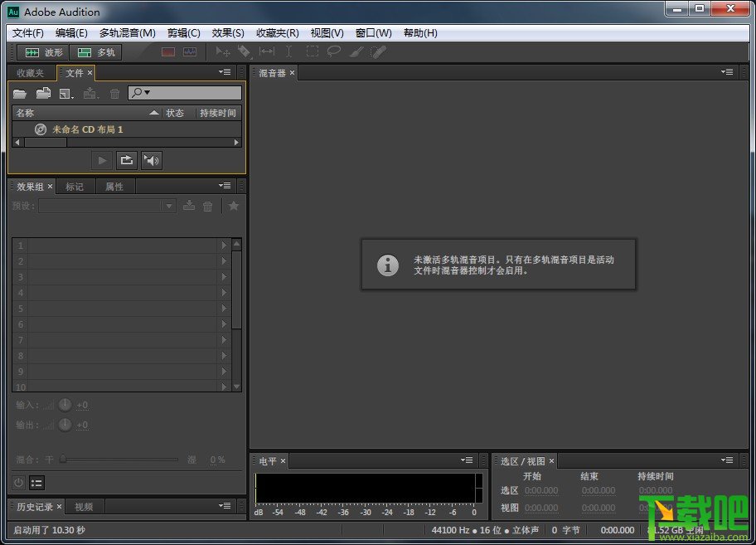Open the 混音器 panel options menu
The height and width of the screenshot is (545, 756).
click(x=727, y=72)
